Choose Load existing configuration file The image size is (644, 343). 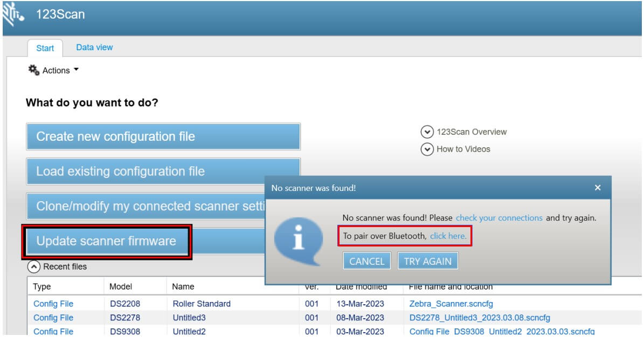point(163,172)
